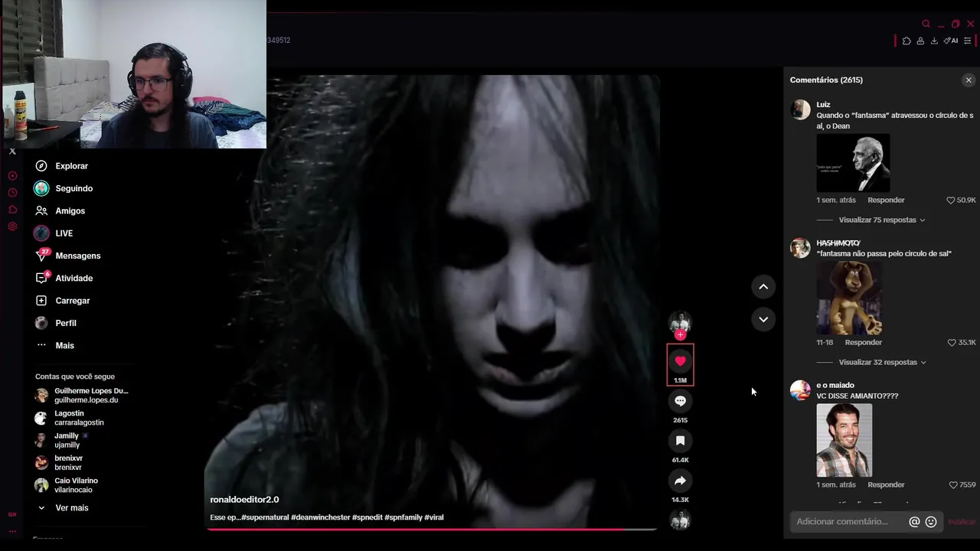Open the #spnfamily hashtag
This screenshot has width=980, height=551.
tap(403, 517)
